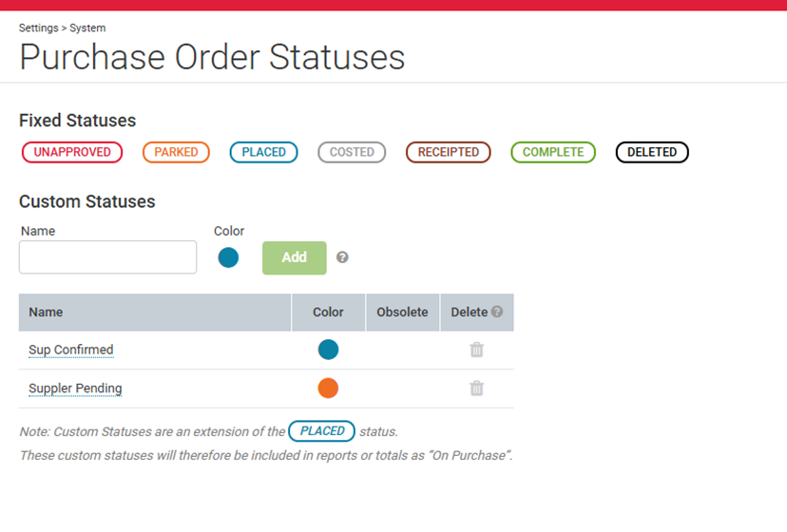
Task: Change the blue color of Sup Confirmed
Action: pyautogui.click(x=328, y=350)
